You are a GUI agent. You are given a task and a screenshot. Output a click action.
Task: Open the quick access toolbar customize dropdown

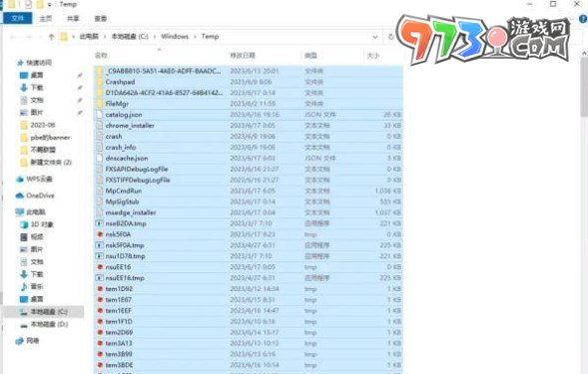[x=50, y=5]
